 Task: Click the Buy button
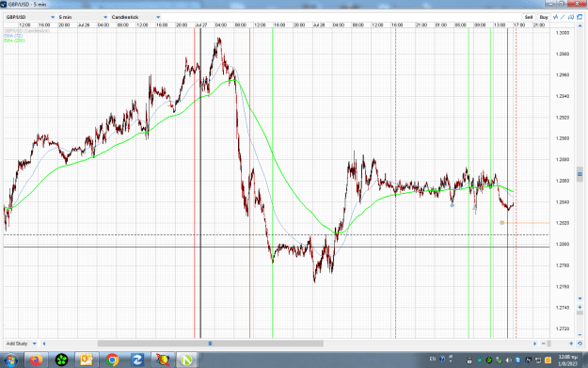pos(544,17)
